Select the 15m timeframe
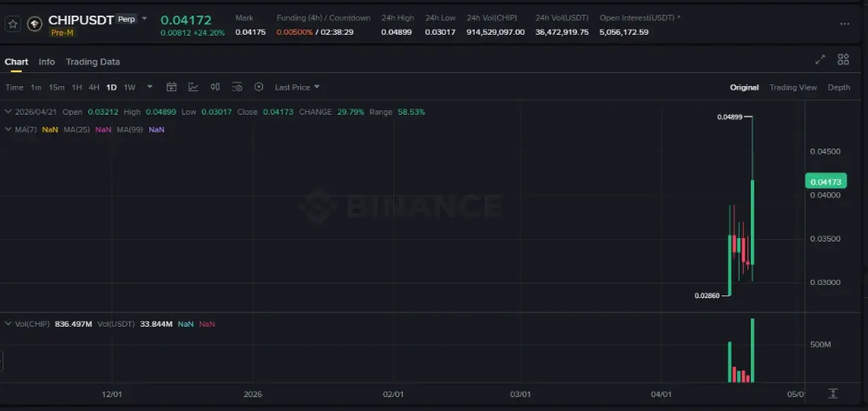The width and height of the screenshot is (868, 411). 56,88
